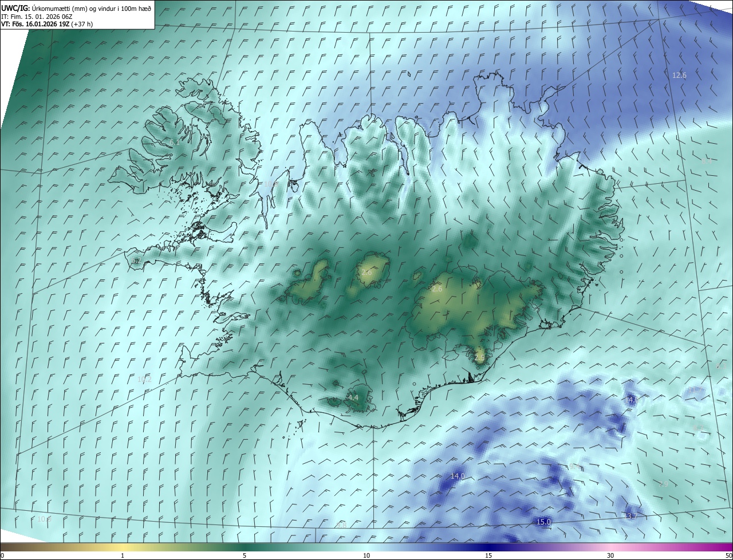Image resolution: width=733 pixels, height=560 pixels.
Task: Select the IT: Fim. 15. 01. 2026 06Z line
Action: 37,16
